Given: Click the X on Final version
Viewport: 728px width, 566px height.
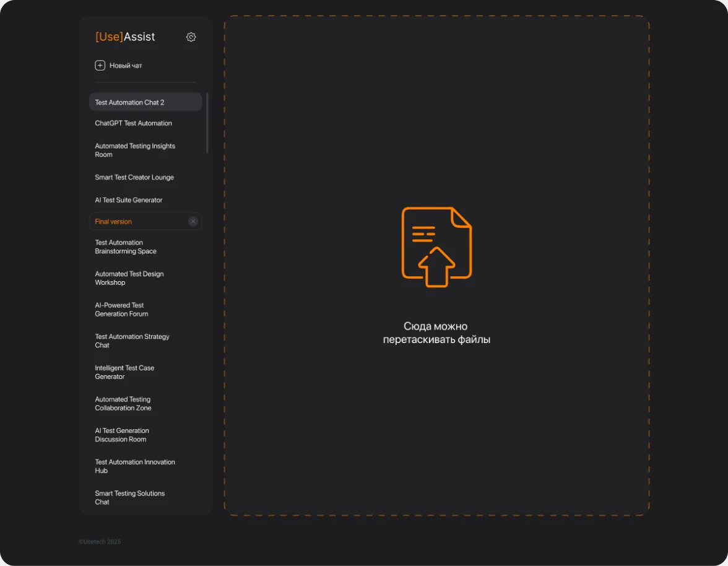Looking at the screenshot, I should pos(193,222).
